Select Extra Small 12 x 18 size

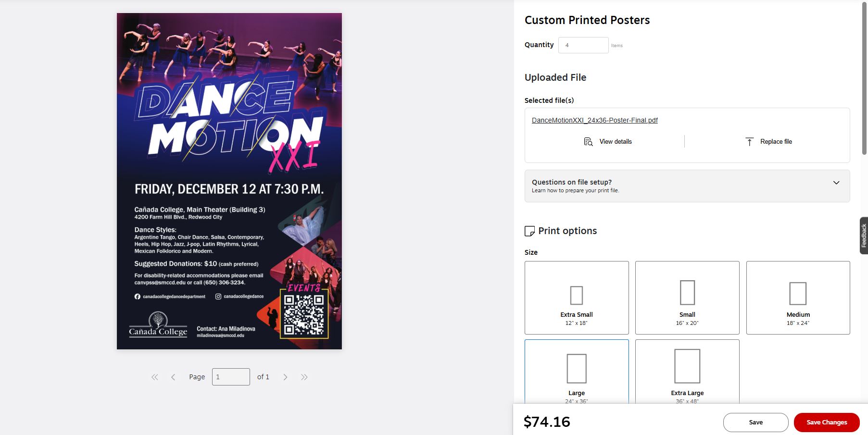(577, 298)
